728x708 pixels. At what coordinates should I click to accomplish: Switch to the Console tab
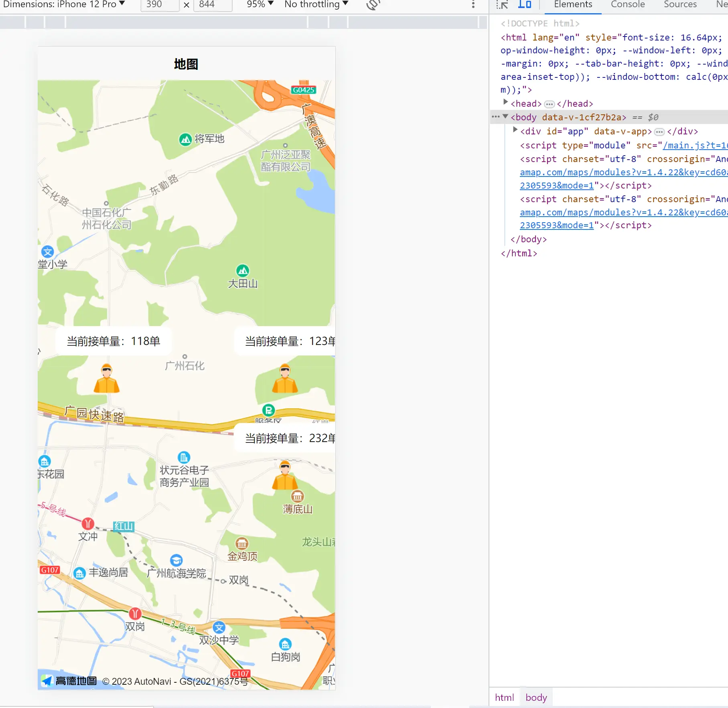pyautogui.click(x=628, y=5)
